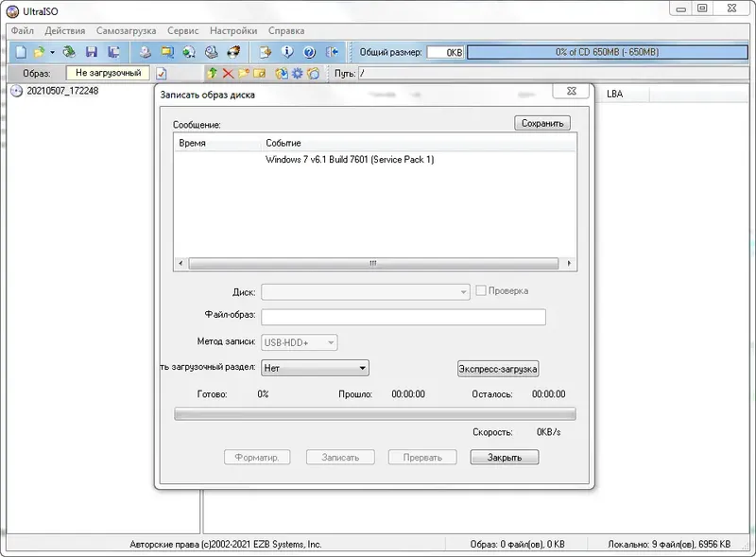Viewport: 756px width, 557px height.
Task: Click the Сохранить button
Action: click(x=542, y=123)
